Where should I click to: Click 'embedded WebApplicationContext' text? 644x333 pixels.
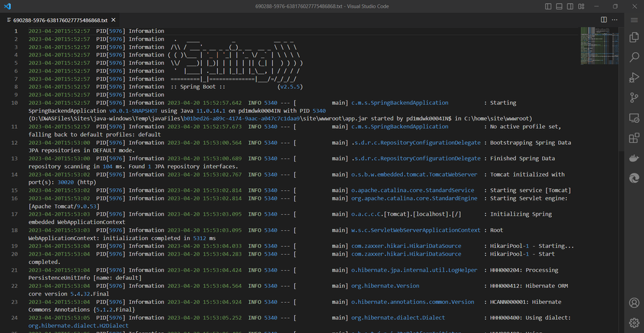77,222
